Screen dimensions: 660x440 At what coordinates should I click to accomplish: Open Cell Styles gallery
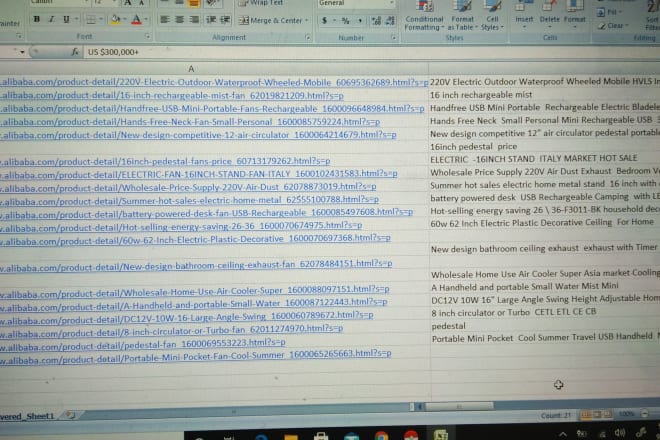pyautogui.click(x=492, y=16)
